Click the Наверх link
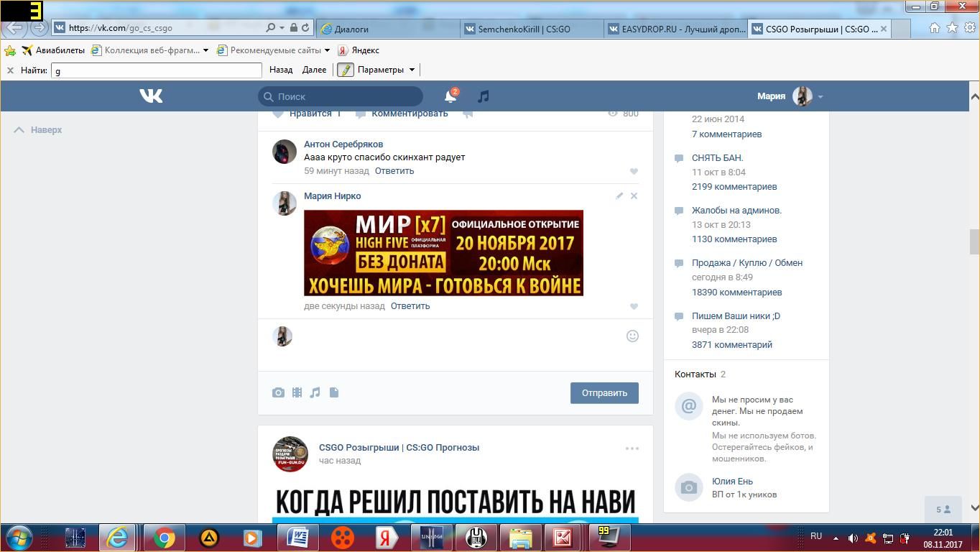The image size is (980, 552). click(x=38, y=130)
